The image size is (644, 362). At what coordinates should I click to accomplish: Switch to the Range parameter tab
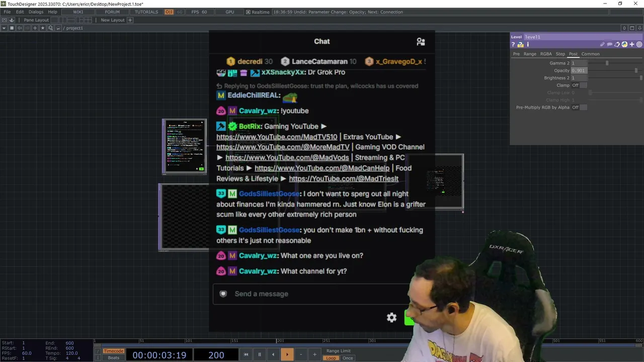click(530, 54)
